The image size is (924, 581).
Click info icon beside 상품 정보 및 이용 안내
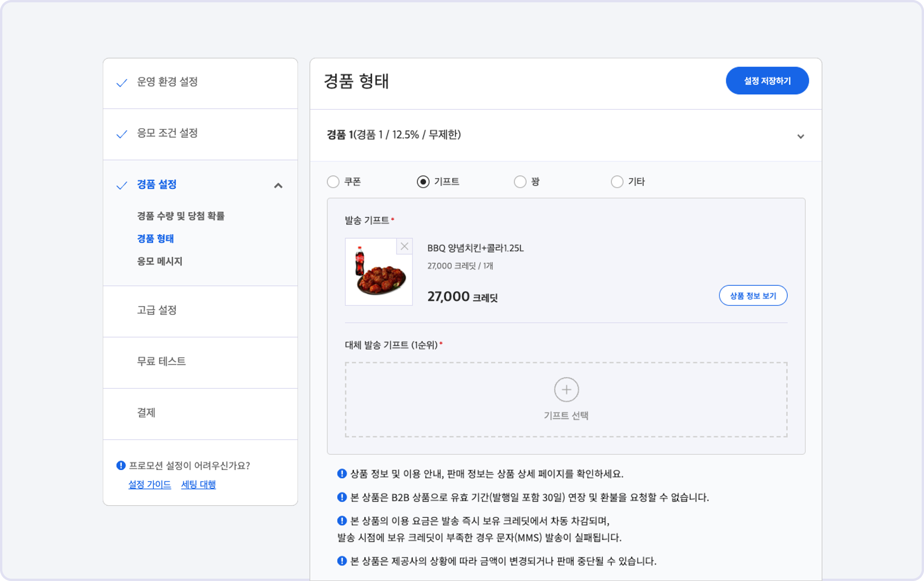[341, 474]
